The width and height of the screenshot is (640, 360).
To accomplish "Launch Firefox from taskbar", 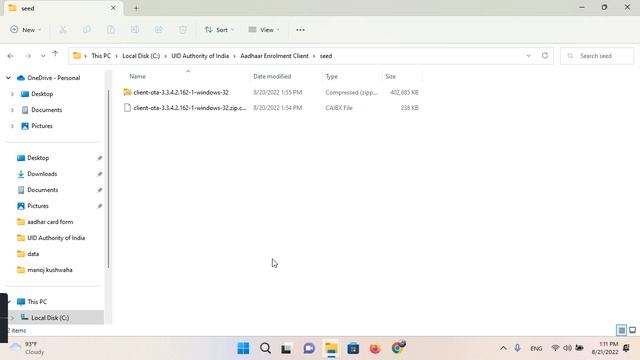I will click(375, 348).
